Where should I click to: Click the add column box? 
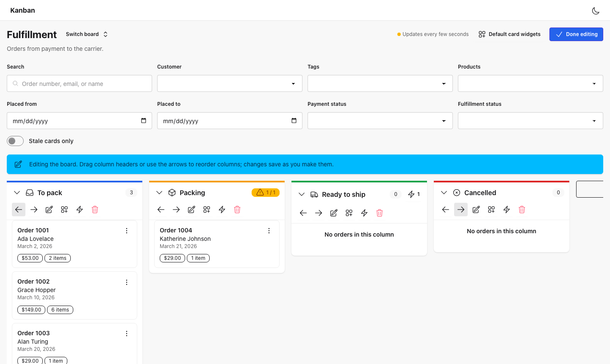[590, 189]
